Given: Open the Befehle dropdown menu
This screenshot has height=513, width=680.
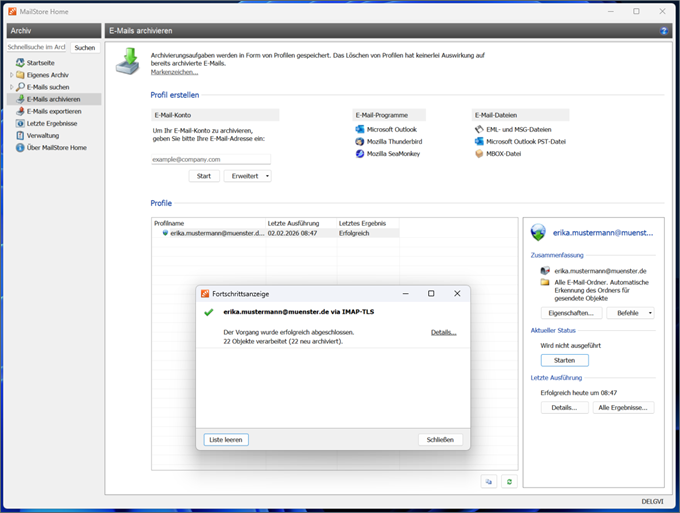Looking at the screenshot, I should 635,313.
